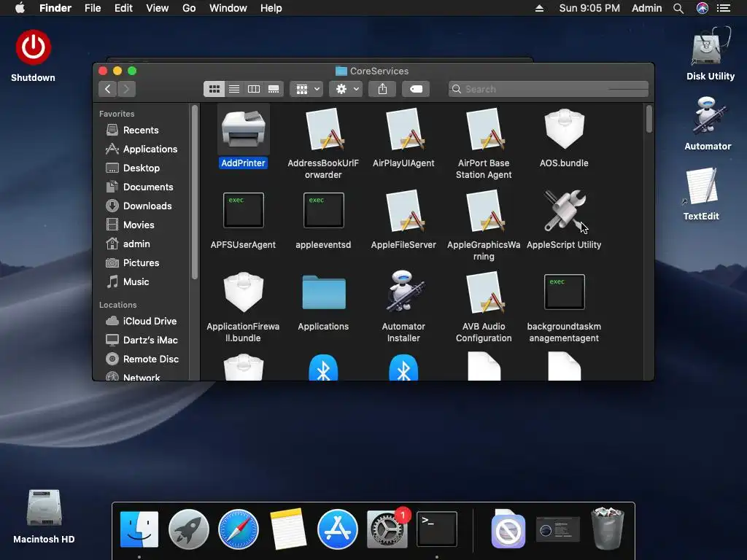
Task: Select the APFSUserAgent exec file
Action: pos(244,210)
